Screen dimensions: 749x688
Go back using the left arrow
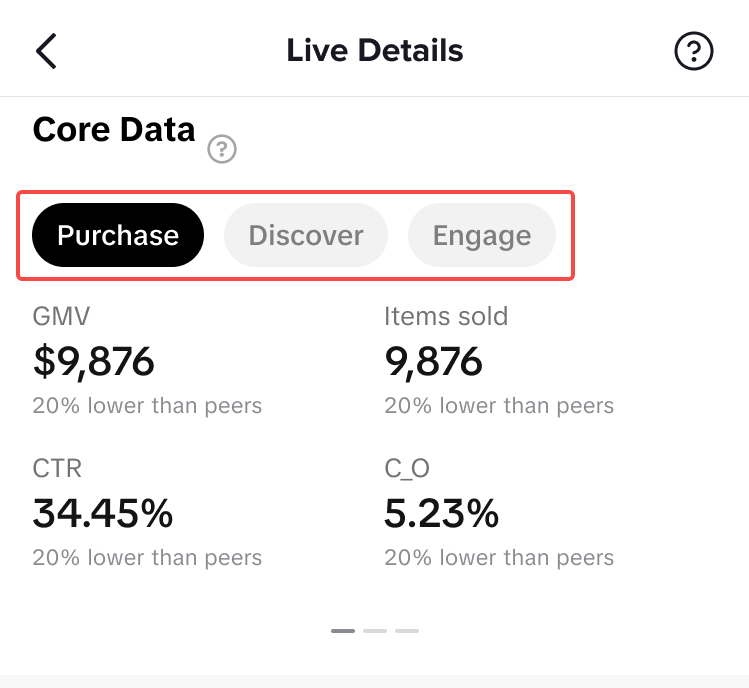tap(46, 51)
